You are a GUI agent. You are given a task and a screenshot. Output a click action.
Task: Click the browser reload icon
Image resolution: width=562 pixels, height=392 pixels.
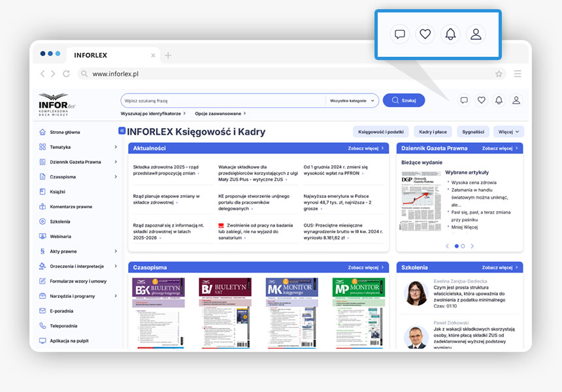[x=66, y=74]
